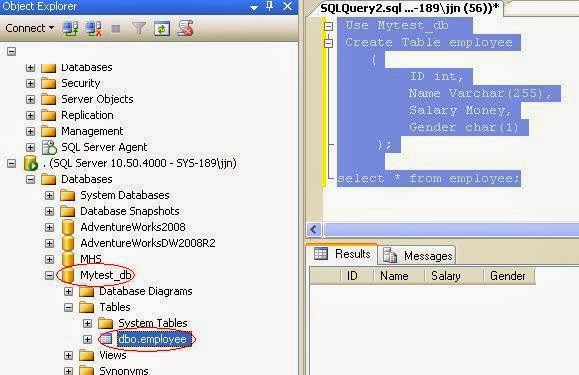579x375 pixels.
Task: Expand the Views folder
Action: [68, 355]
